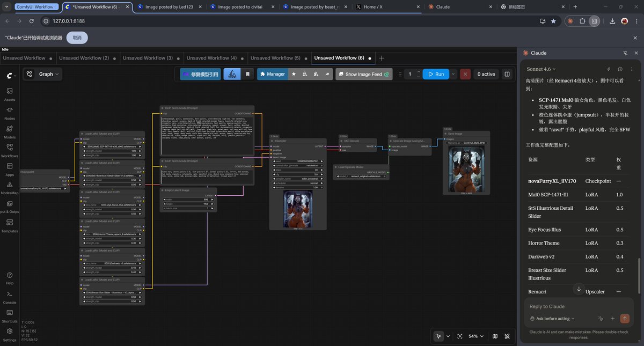Toggle the right side panel icon
The image size is (644, 346).
pos(507,74)
